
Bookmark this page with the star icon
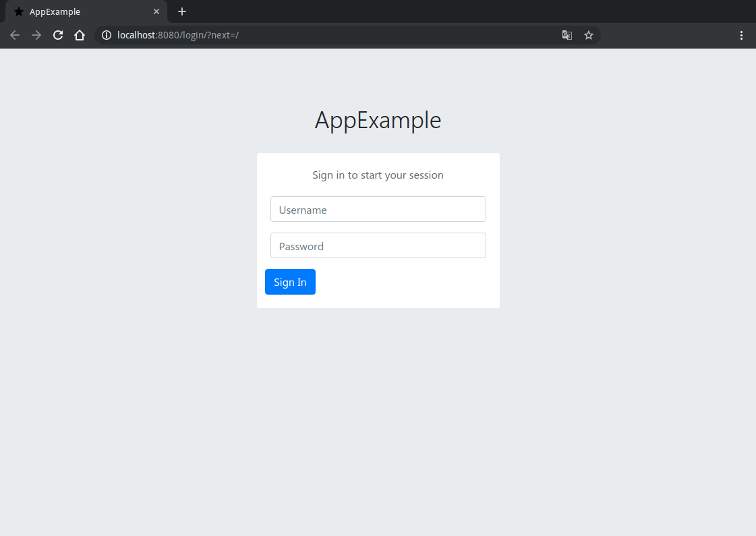(x=589, y=35)
